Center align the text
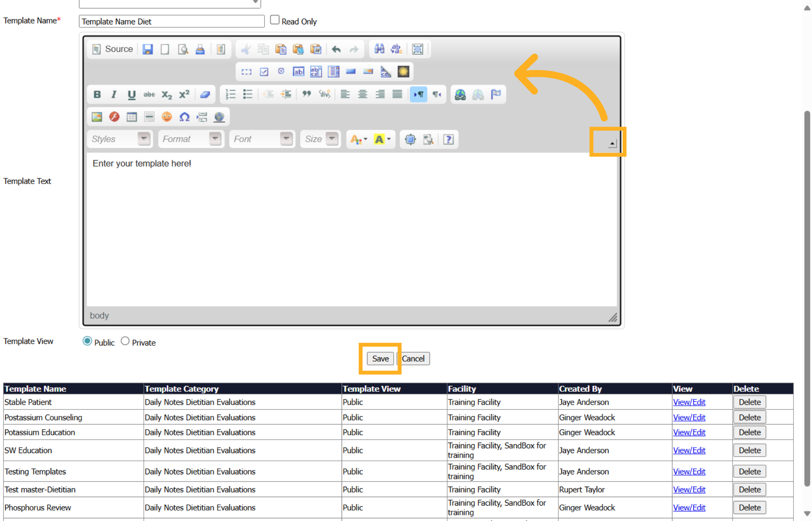Screen dimensions: 812x521 (362, 94)
